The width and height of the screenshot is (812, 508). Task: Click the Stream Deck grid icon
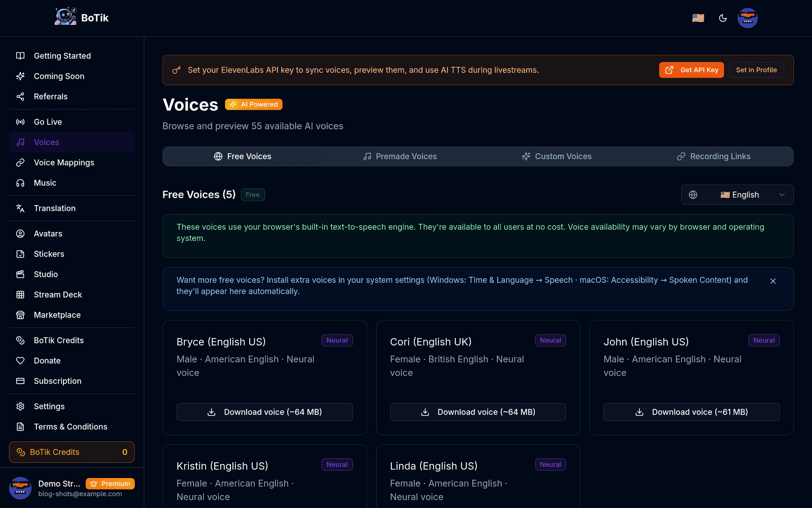point(20,295)
